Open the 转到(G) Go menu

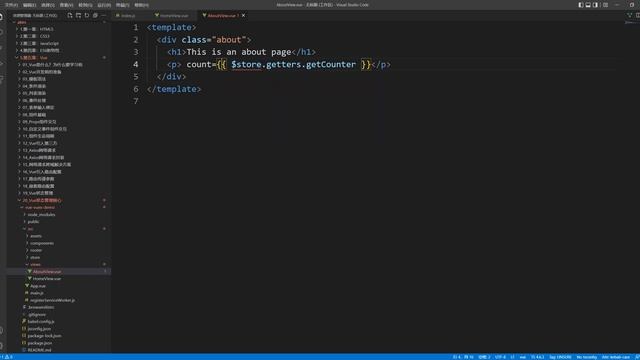(x=85, y=5)
